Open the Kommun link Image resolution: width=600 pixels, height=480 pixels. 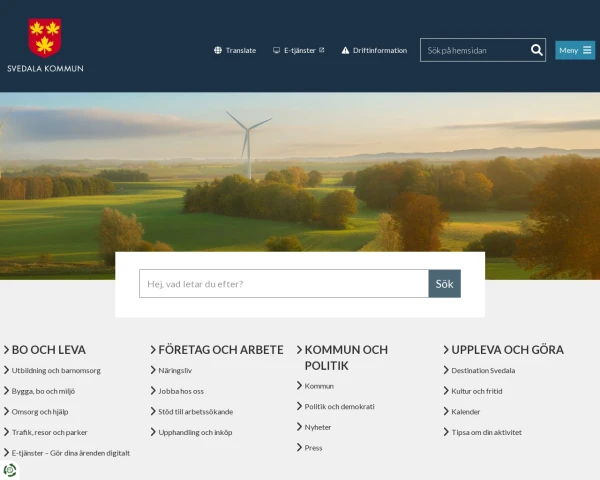tap(319, 386)
